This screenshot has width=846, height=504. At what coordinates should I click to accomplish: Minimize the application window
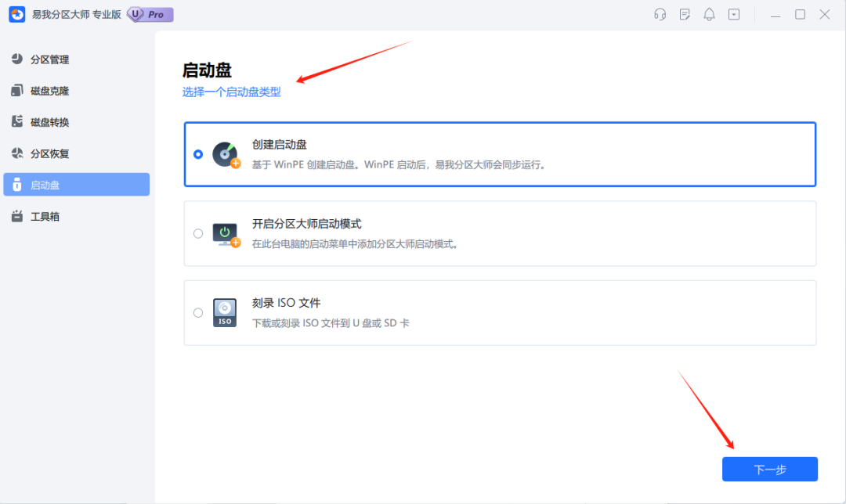tap(775, 15)
